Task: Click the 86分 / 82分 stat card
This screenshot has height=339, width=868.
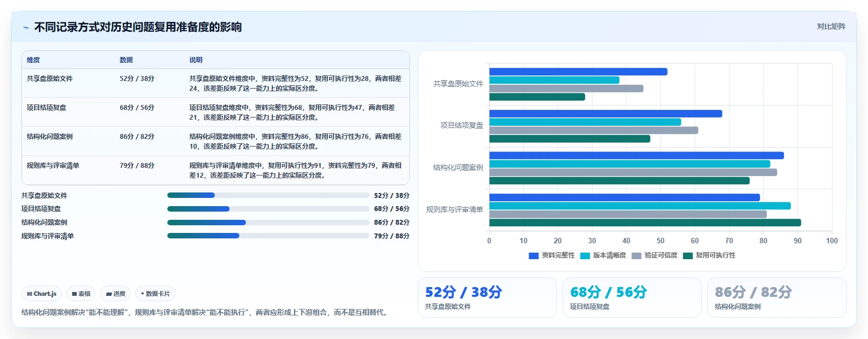Action: [x=777, y=297]
